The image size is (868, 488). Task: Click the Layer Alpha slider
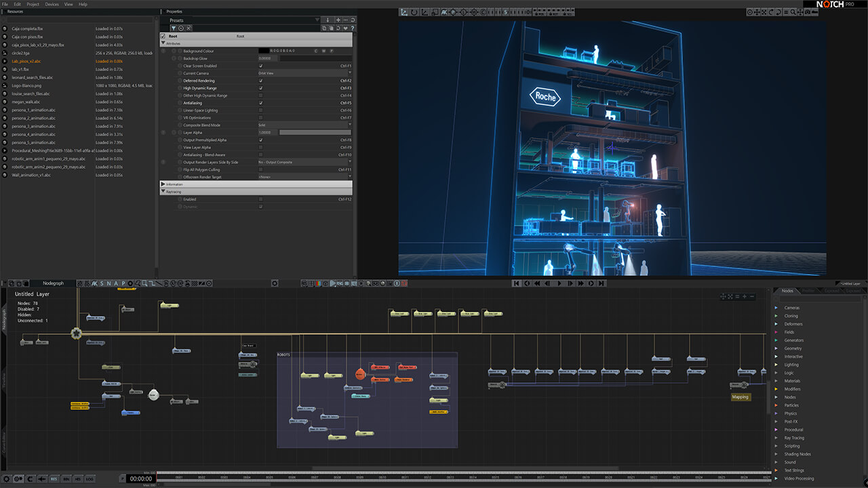315,133
